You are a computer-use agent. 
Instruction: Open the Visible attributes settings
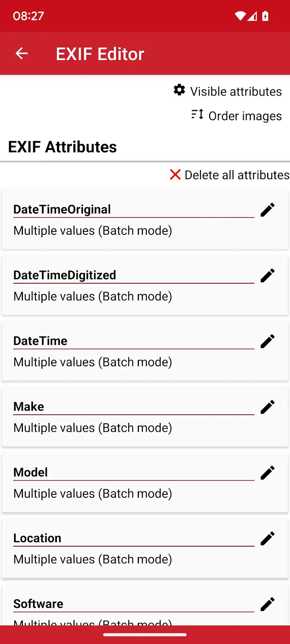[x=236, y=92]
